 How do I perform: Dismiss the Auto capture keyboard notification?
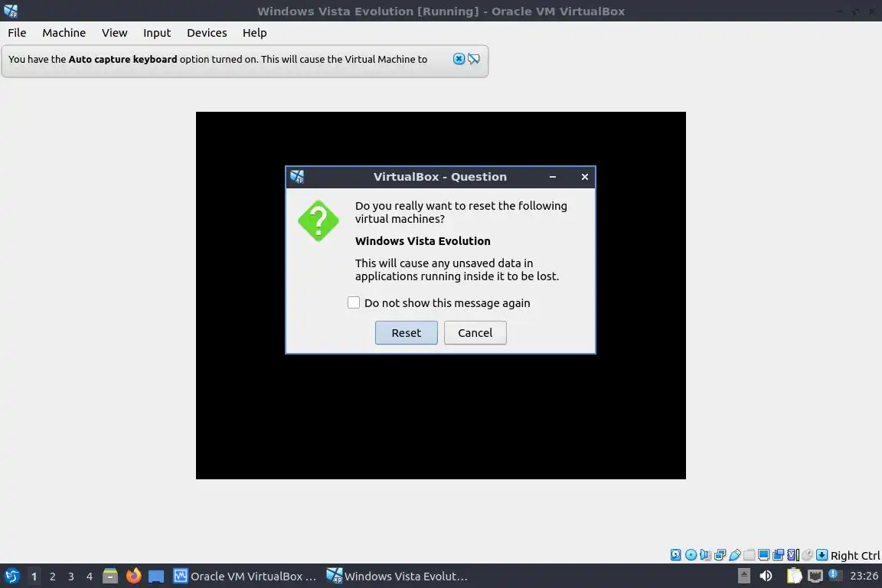point(459,59)
